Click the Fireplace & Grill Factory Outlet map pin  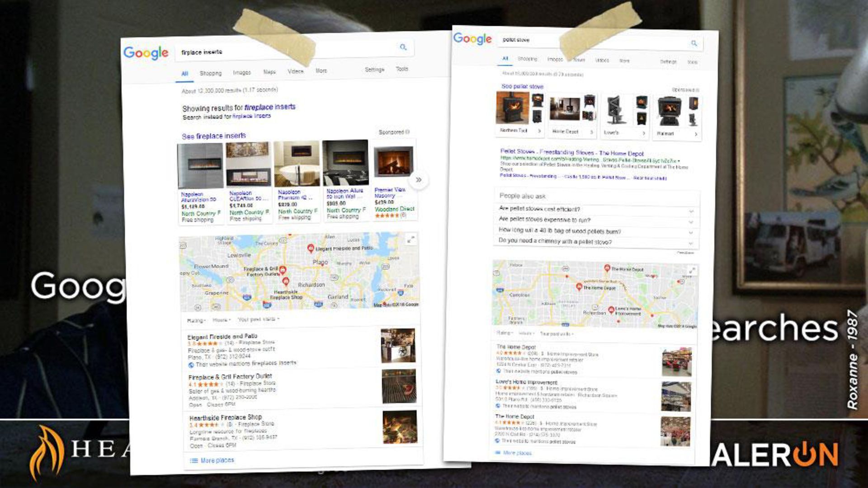[x=283, y=270]
